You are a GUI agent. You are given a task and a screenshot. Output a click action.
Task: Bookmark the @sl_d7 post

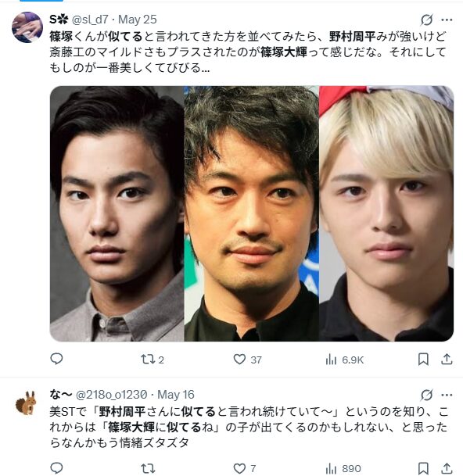423,360
